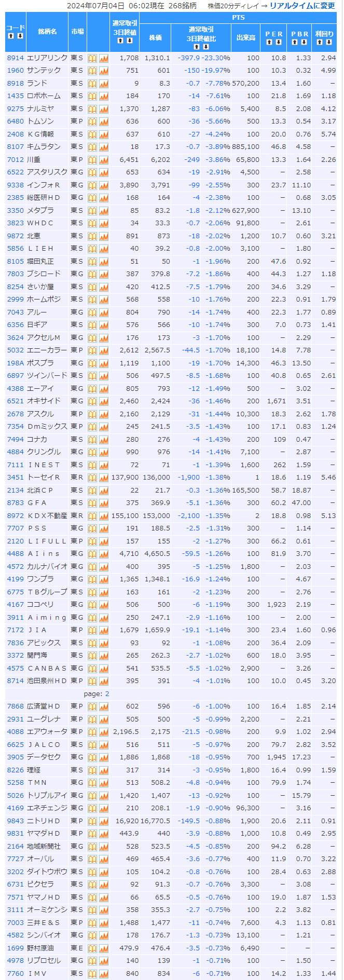The width and height of the screenshot is (344, 980).
Task: Sort 利回り column ascending arrow
Action: click(x=321, y=42)
